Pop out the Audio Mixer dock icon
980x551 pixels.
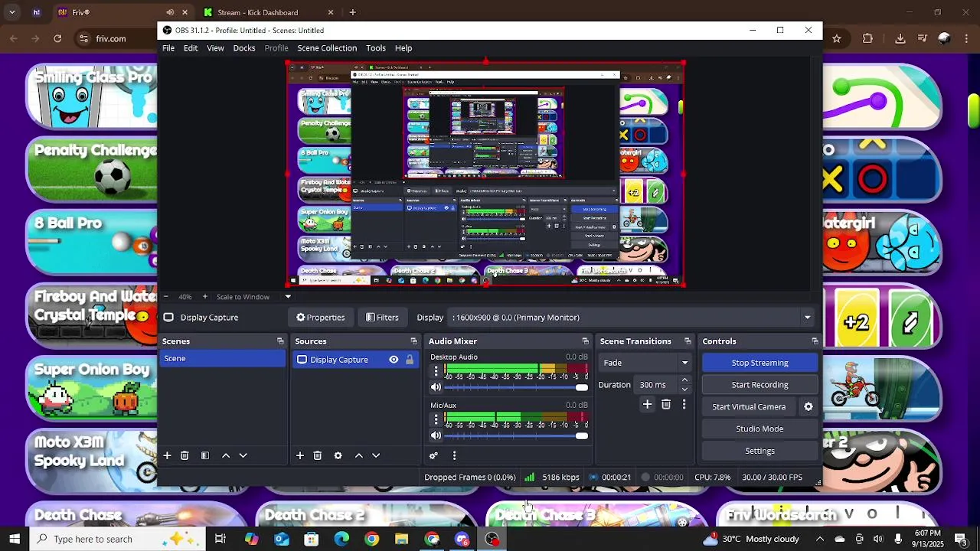click(x=586, y=341)
